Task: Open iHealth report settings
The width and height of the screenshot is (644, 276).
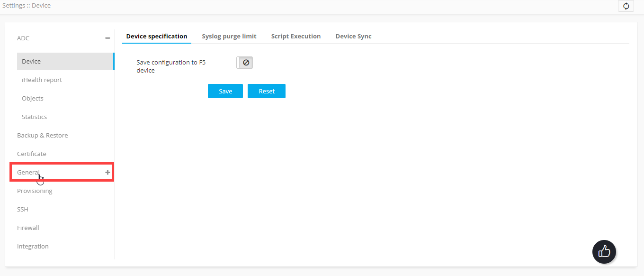Action: [x=42, y=80]
